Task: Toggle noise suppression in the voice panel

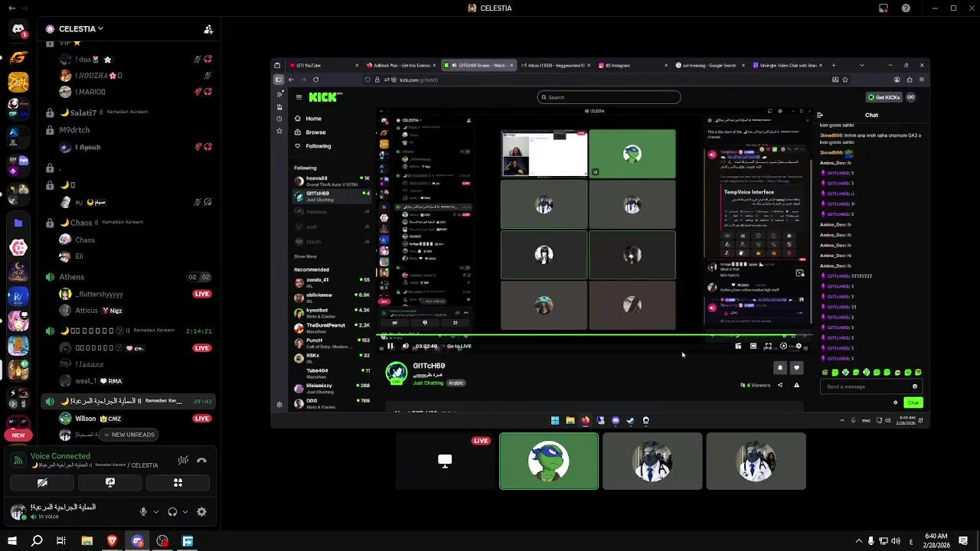Action: [x=183, y=461]
